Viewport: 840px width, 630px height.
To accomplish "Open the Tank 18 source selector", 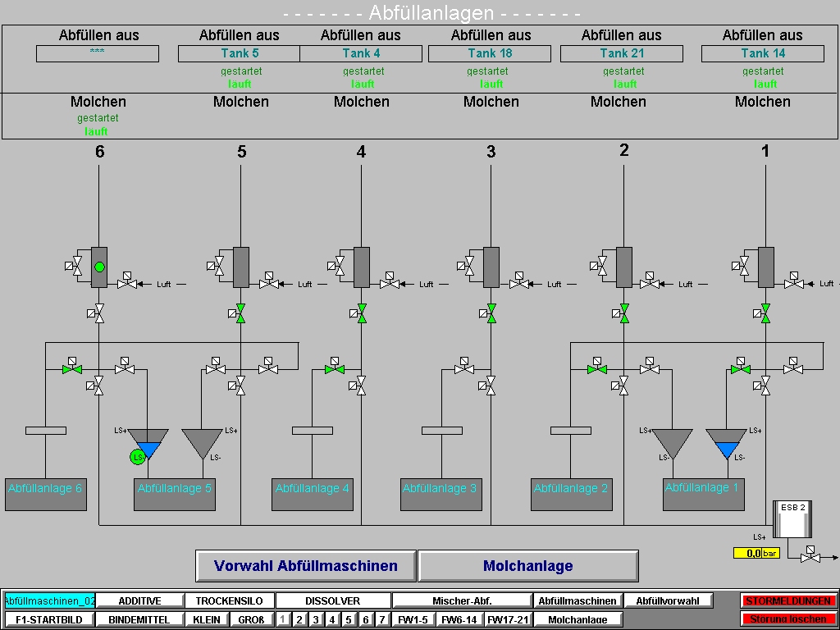I will pyautogui.click(x=490, y=53).
